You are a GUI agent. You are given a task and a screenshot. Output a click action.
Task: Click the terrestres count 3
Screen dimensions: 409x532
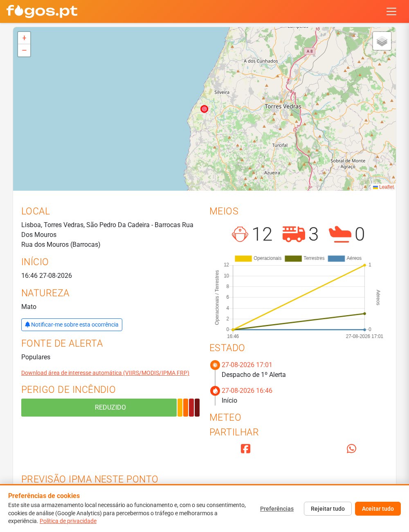point(313,234)
